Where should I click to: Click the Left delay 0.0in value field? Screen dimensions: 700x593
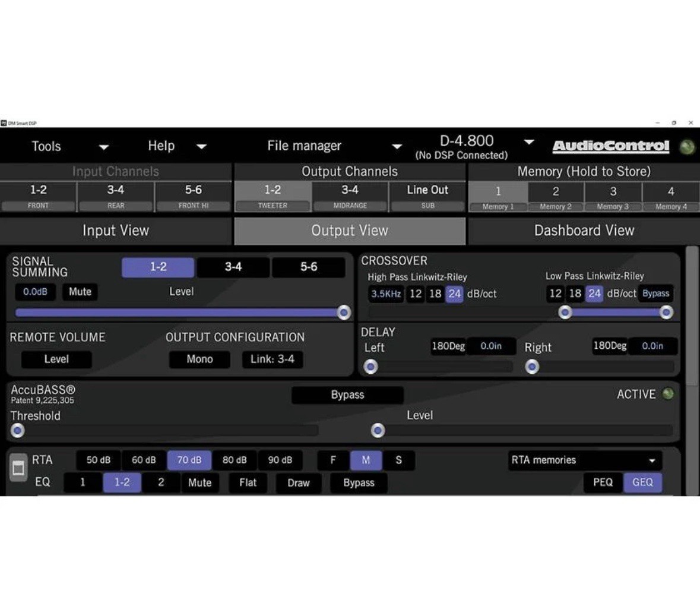[x=491, y=346]
